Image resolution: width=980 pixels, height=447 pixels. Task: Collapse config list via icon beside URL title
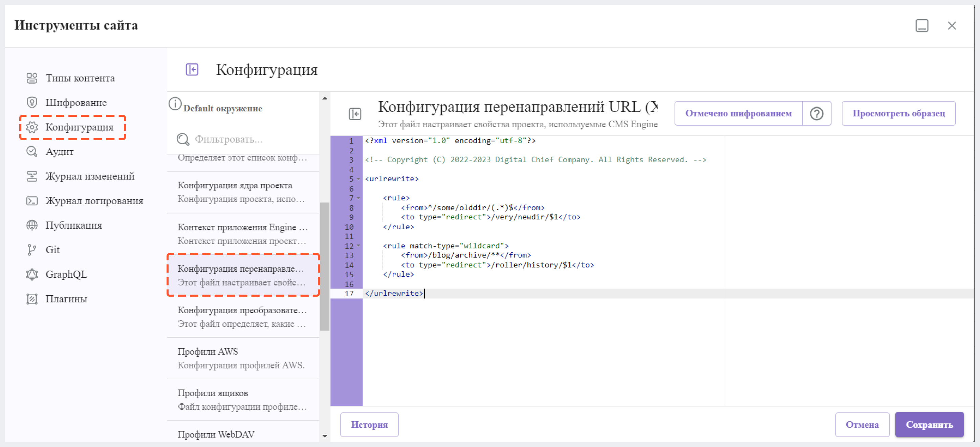pos(355,114)
